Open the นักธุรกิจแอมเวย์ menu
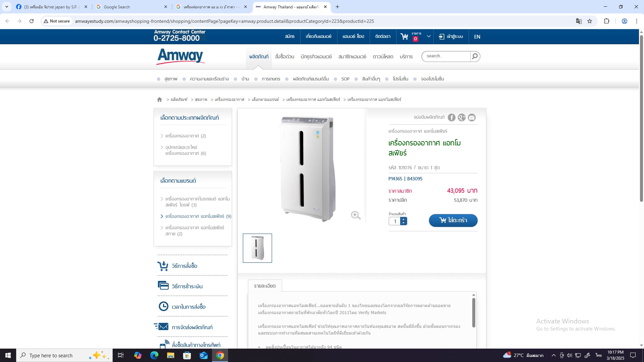The height and width of the screenshot is (362, 644). click(316, 56)
